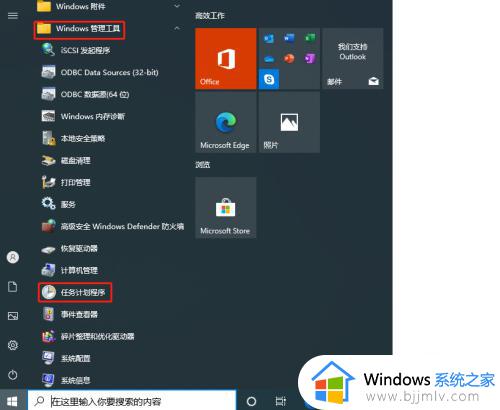Open 事件查看器 icon
The height and width of the screenshot is (410, 500).
(x=48, y=314)
